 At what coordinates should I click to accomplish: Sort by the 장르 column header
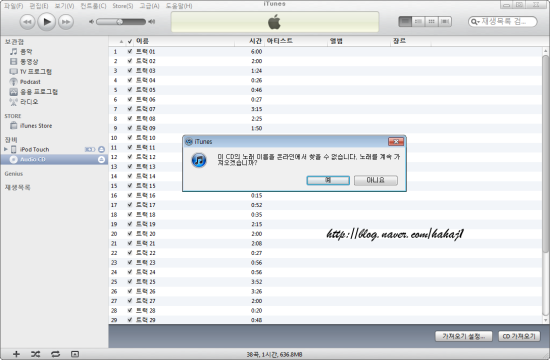(411, 41)
